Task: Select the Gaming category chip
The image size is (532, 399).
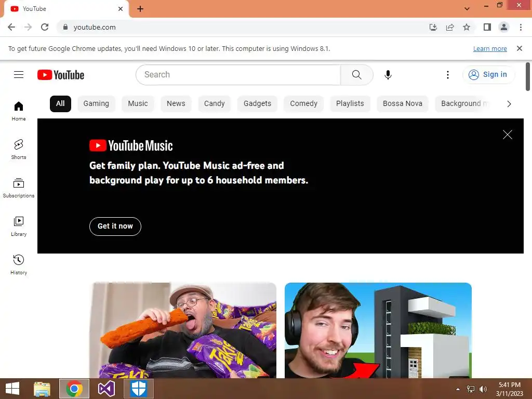Action: 96,104
